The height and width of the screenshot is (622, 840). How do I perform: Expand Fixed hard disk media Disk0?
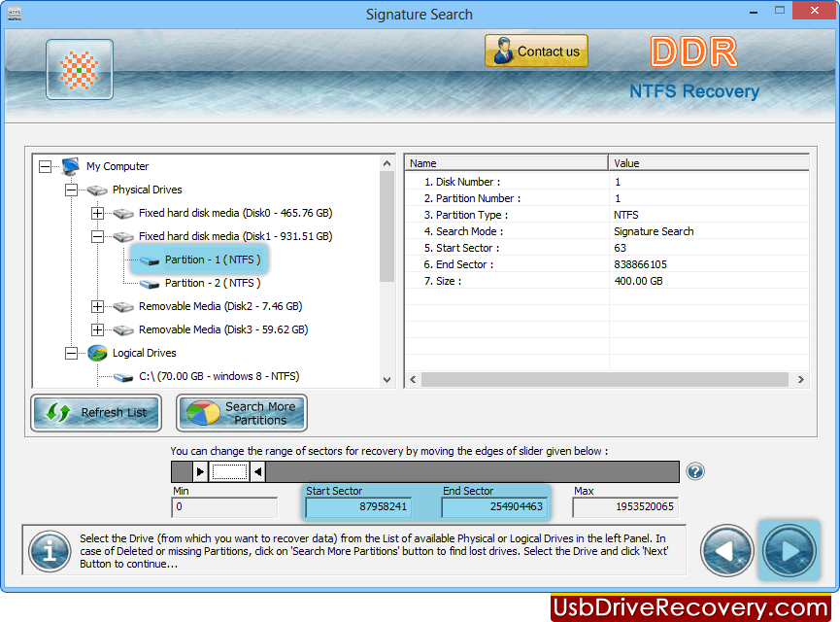(x=97, y=214)
